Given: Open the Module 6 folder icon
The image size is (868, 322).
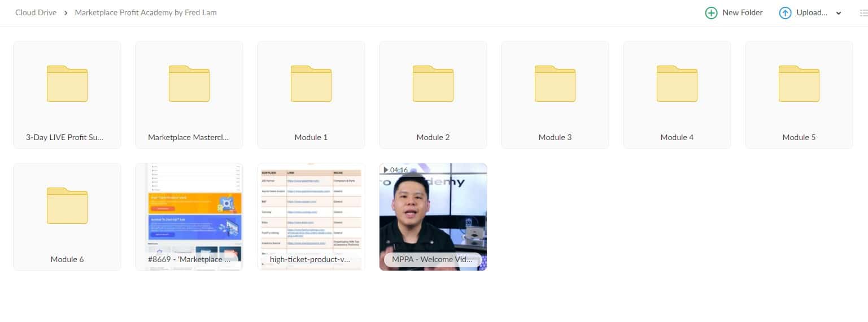Looking at the screenshot, I should point(67,206).
